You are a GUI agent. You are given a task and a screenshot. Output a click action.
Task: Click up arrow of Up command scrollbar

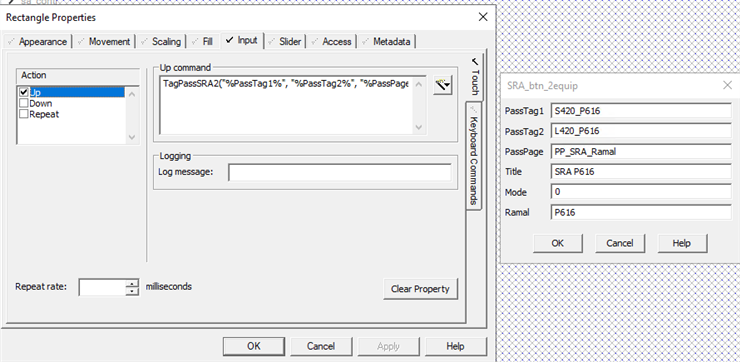pyautogui.click(x=419, y=84)
